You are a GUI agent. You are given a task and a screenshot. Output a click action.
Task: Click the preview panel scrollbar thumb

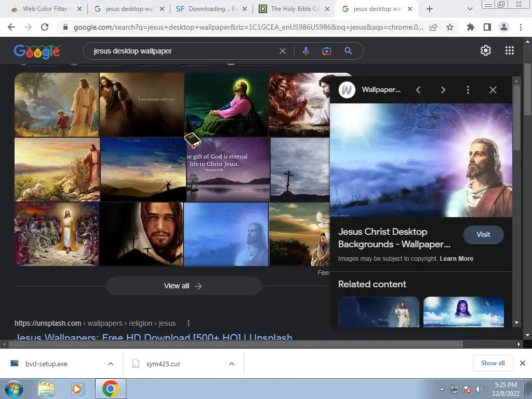click(516, 117)
